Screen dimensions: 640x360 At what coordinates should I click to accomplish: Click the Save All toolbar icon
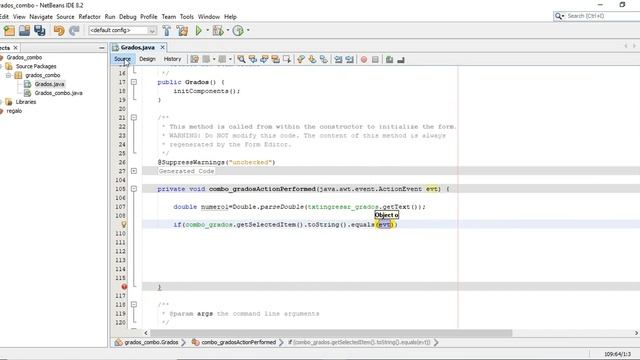pyautogui.click(x=40, y=31)
